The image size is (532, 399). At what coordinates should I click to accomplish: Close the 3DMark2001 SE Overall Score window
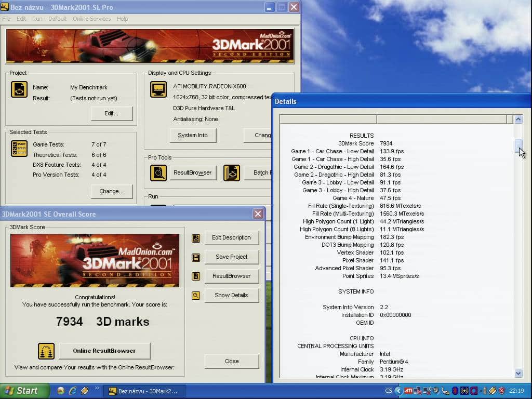258,214
